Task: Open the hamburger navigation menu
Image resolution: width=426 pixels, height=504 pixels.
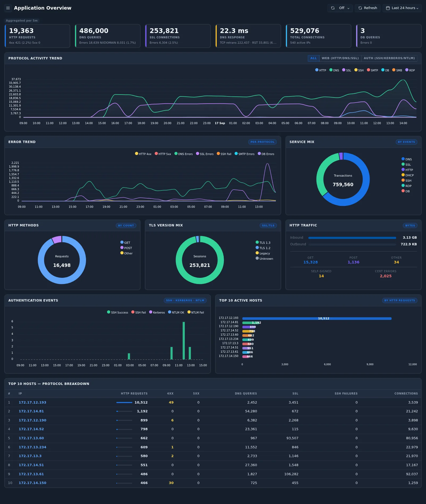Action: (x=8, y=8)
